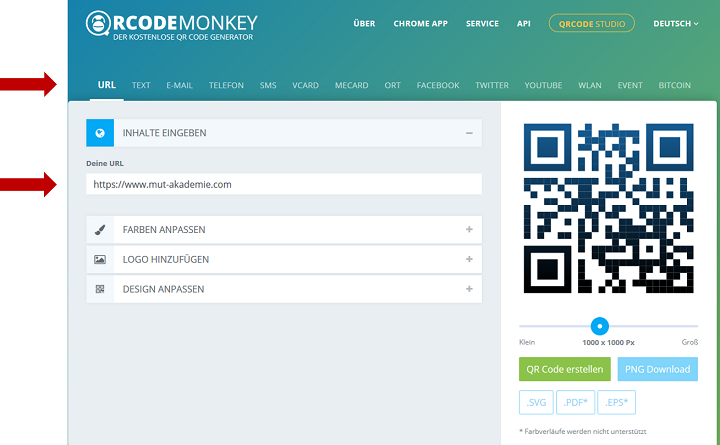Image resolution: width=720 pixels, height=445 pixels.
Task: Download as .SVG
Action: click(x=536, y=402)
